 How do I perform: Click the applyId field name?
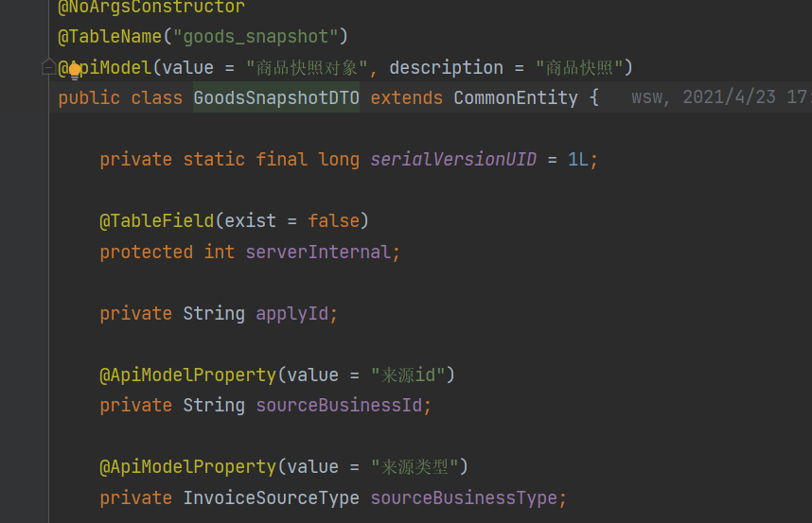tap(291, 313)
